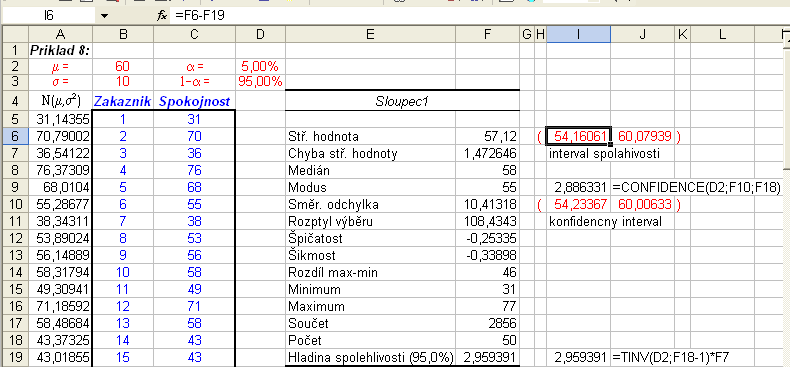790x367 pixels.
Task: Select active cell showing 54,16061
Action: (578, 136)
